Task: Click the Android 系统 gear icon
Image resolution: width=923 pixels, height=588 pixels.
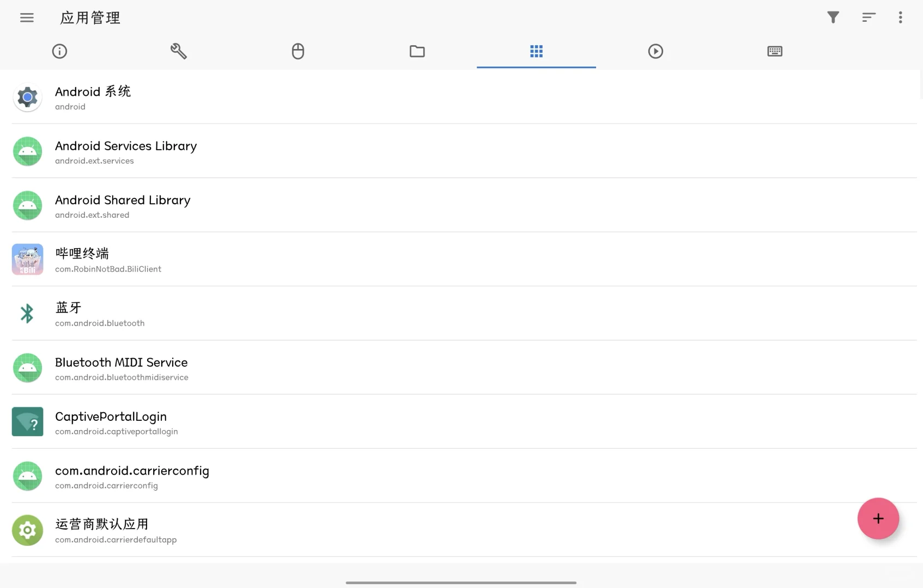Action: 27,97
